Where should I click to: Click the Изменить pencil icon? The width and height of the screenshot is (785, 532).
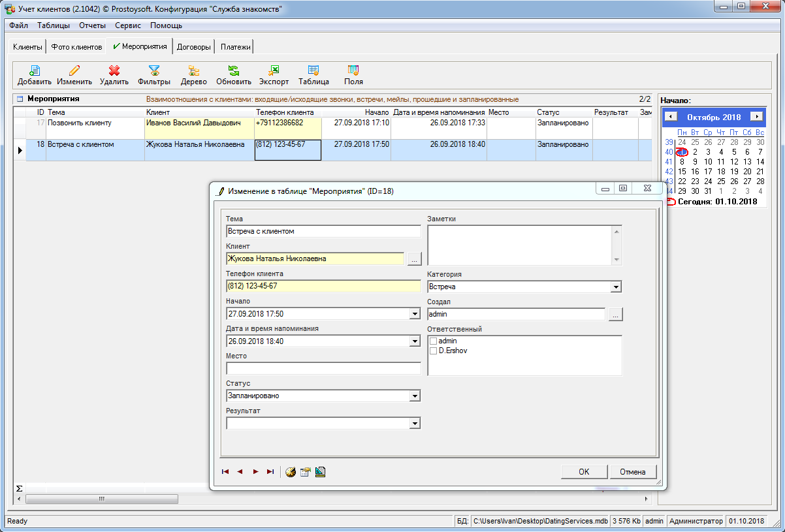[74, 70]
